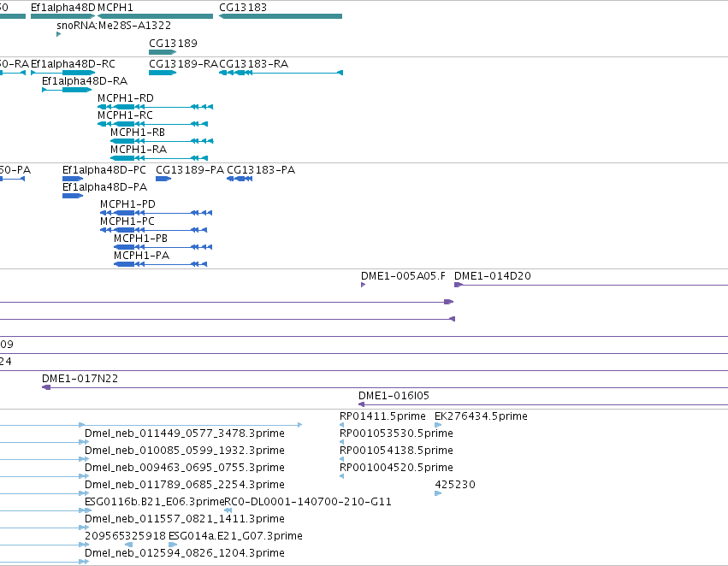Click the ESG0116b.B21_E06.3prime label
Viewport: 728px width, 566px height.
click(x=154, y=502)
